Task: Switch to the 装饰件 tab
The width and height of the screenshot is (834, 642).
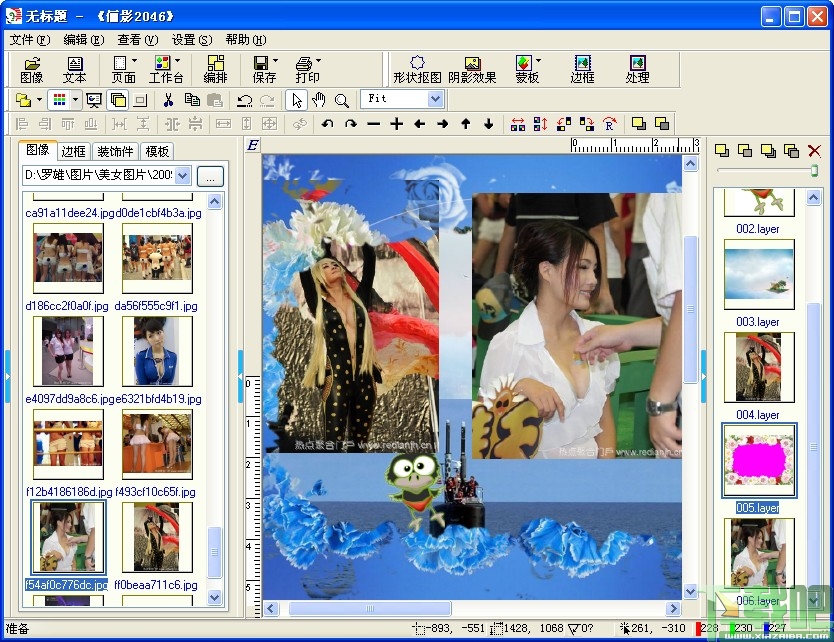Action: [115, 152]
